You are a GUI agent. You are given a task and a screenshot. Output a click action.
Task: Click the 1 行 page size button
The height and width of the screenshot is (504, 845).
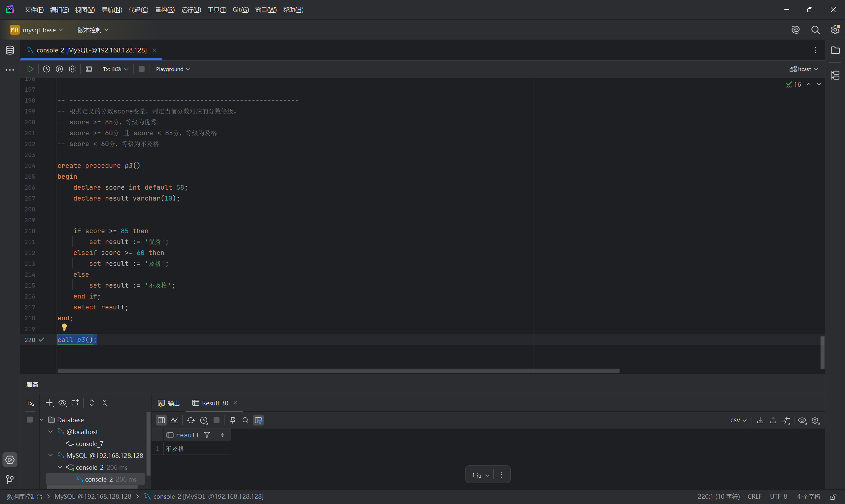pyautogui.click(x=480, y=475)
